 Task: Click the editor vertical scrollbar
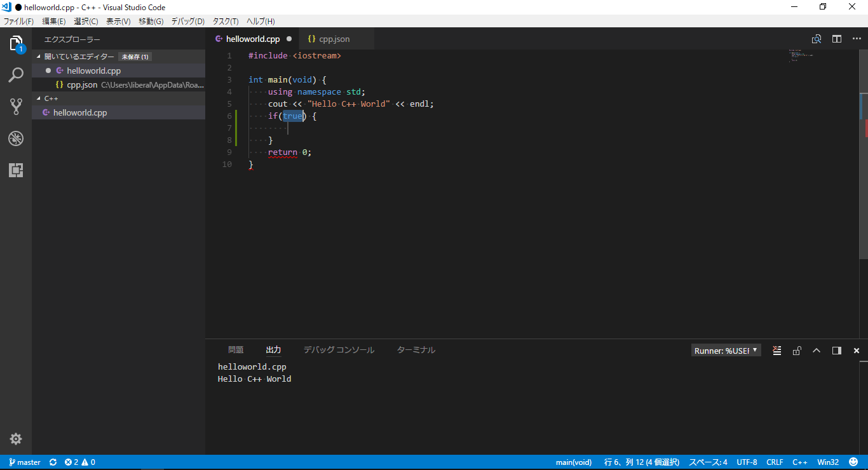point(864,154)
